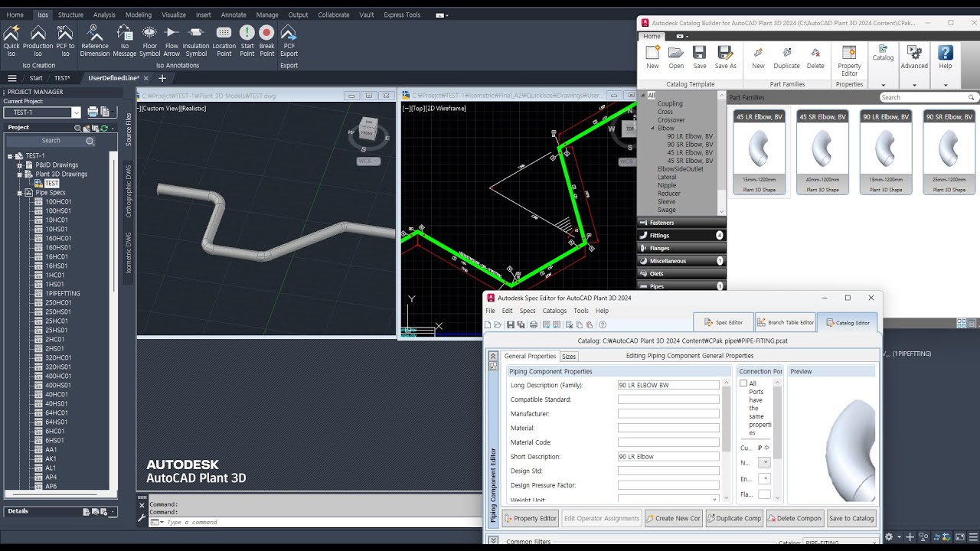
Task: Select the 45 LR Elbow, BV thumbnail card
Action: pos(759,153)
